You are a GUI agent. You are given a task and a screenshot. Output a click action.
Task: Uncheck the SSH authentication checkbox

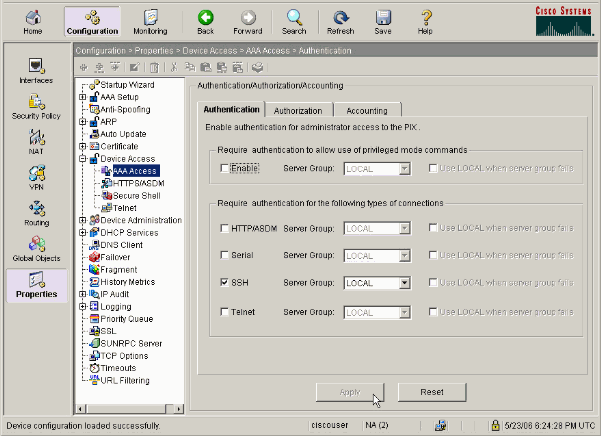(x=225, y=283)
